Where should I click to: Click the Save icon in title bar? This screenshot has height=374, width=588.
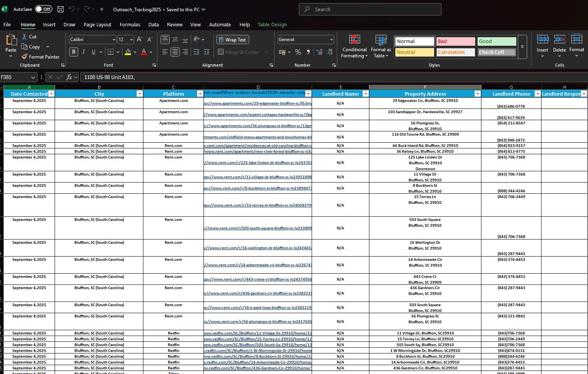[x=60, y=9]
